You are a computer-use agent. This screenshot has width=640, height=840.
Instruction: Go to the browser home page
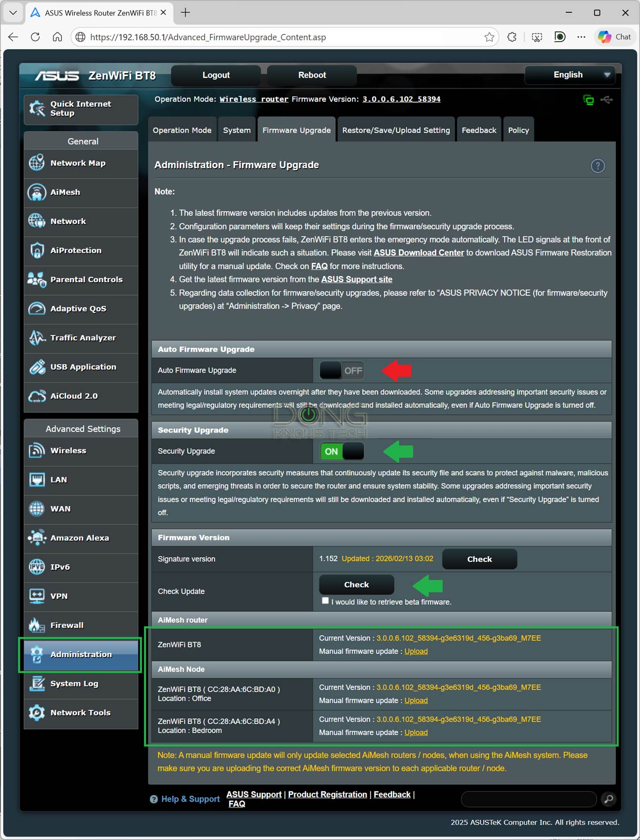pos(57,37)
